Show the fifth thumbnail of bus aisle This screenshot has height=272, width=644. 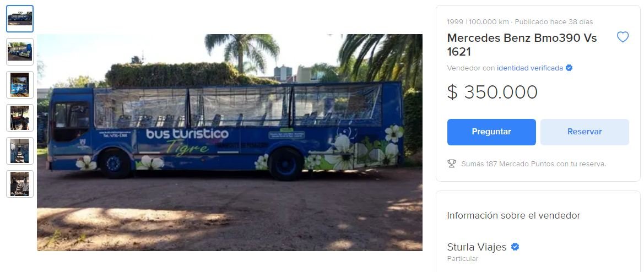20,150
